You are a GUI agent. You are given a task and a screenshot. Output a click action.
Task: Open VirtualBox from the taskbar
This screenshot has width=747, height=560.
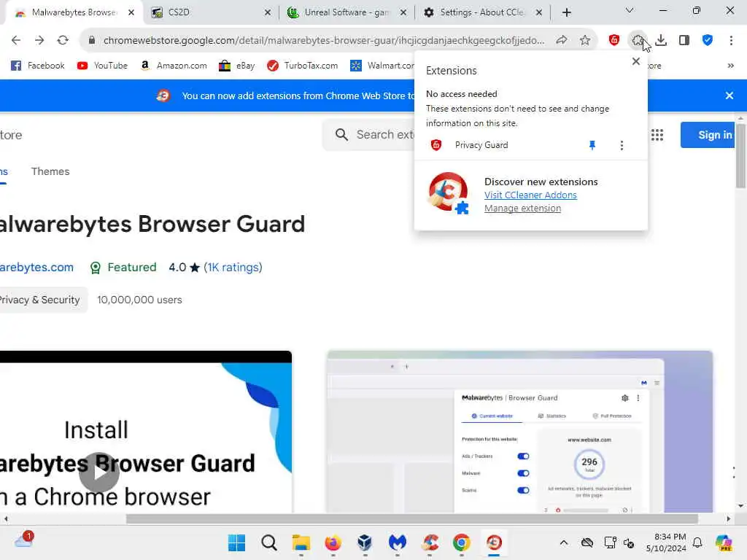click(x=365, y=542)
